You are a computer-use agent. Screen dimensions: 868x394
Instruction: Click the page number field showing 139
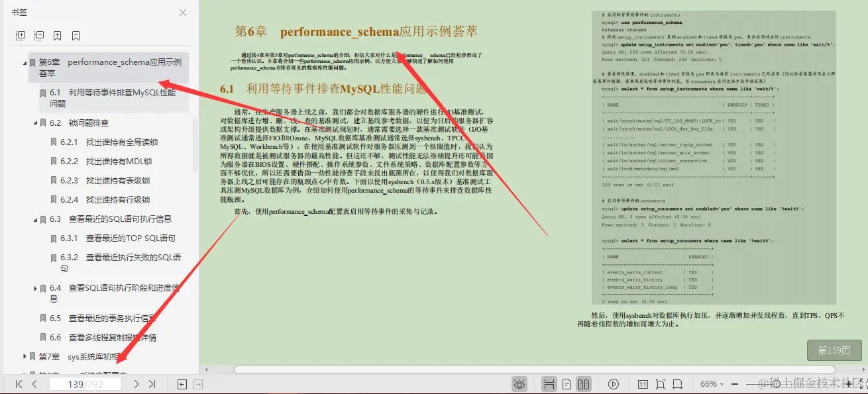(x=85, y=384)
